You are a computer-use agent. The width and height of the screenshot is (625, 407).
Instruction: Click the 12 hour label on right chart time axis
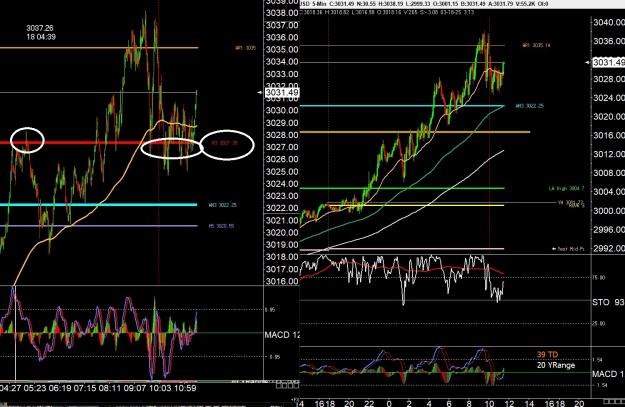(x=509, y=403)
